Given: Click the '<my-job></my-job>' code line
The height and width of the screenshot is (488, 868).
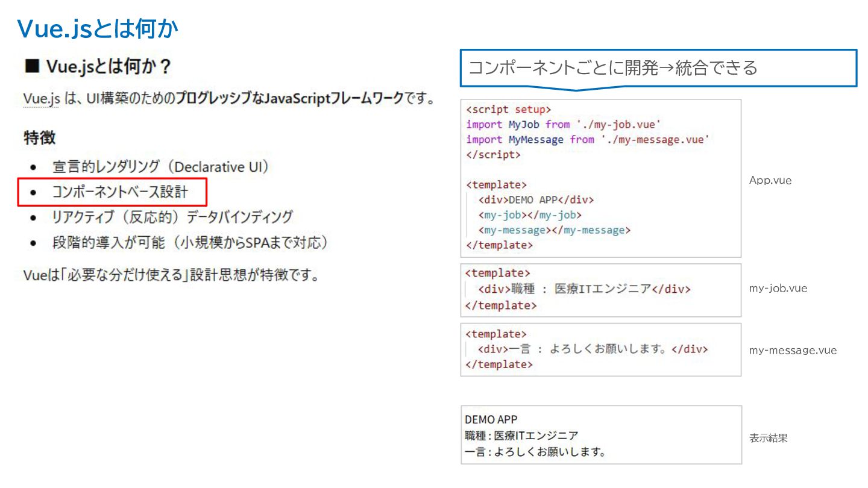Looking at the screenshot, I should point(530,215).
